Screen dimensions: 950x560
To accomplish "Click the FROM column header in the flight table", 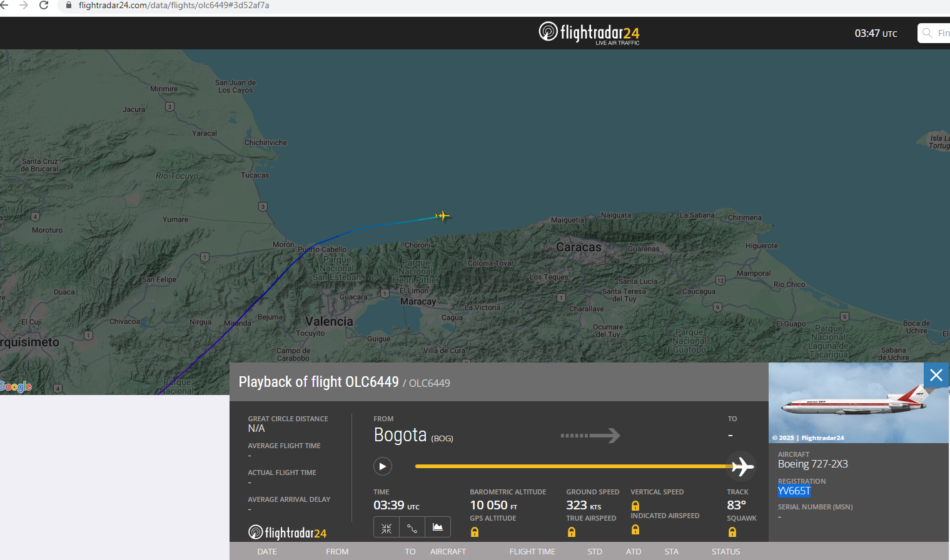I will tap(337, 552).
